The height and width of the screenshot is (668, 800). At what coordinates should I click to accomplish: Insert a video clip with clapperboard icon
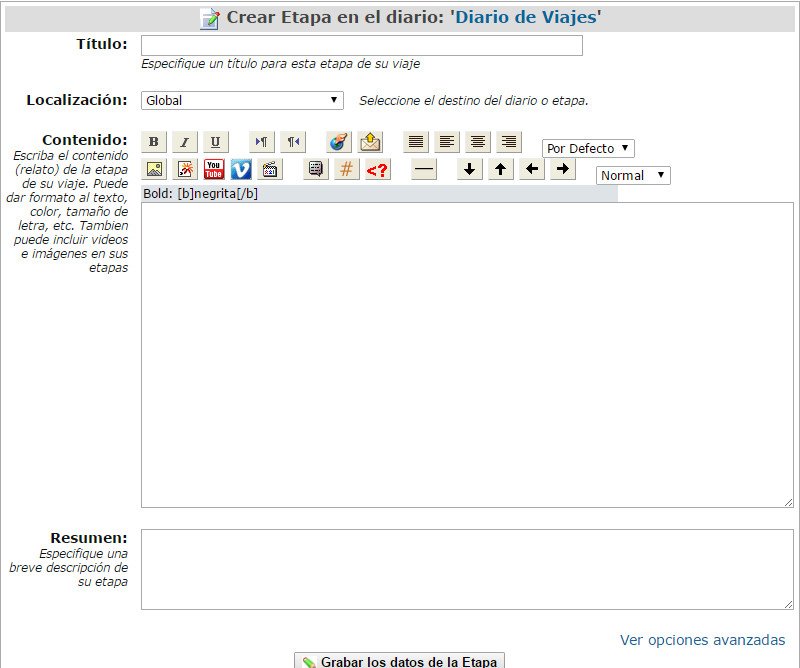(269, 169)
